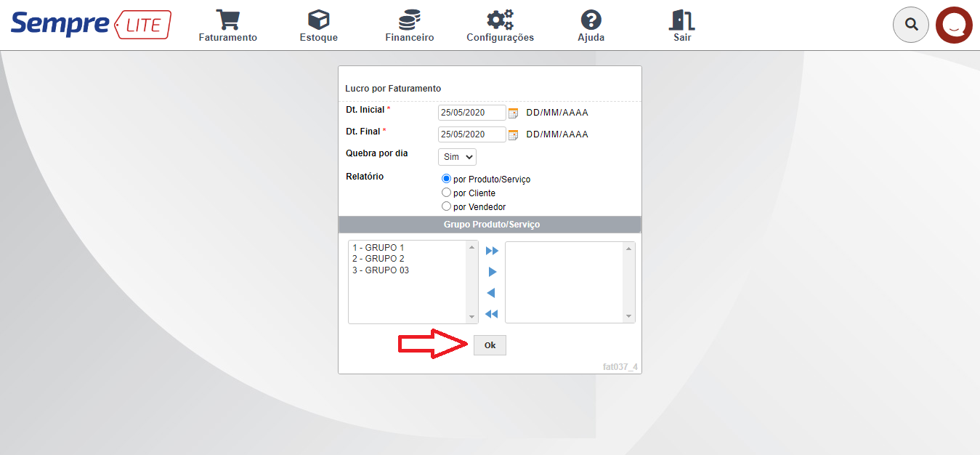
Task: Select the por Cliente report option
Action: 446,192
